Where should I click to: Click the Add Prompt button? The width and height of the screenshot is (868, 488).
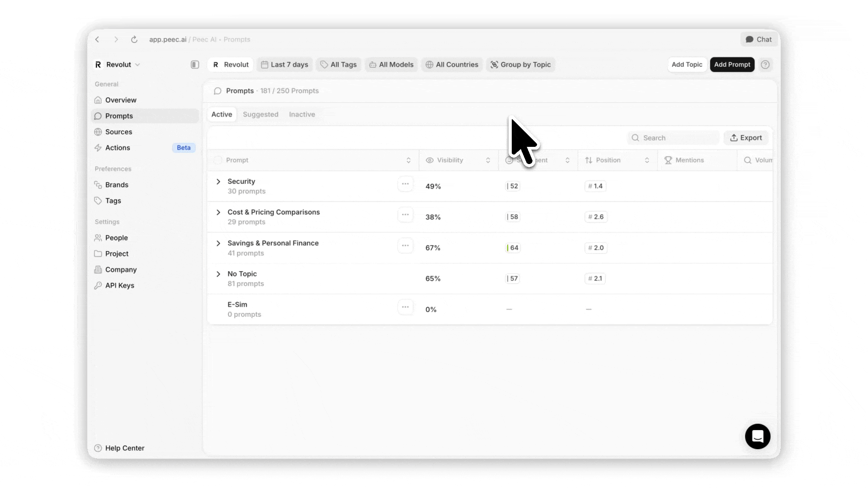click(x=732, y=65)
